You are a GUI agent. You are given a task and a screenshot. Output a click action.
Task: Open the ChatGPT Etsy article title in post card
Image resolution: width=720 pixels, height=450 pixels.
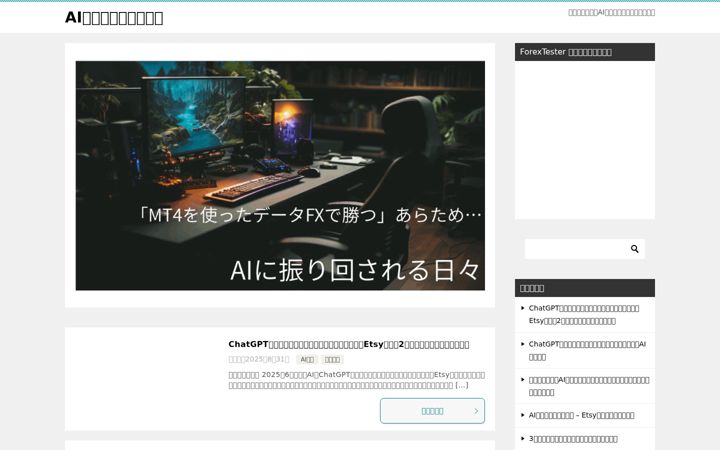[349, 344]
